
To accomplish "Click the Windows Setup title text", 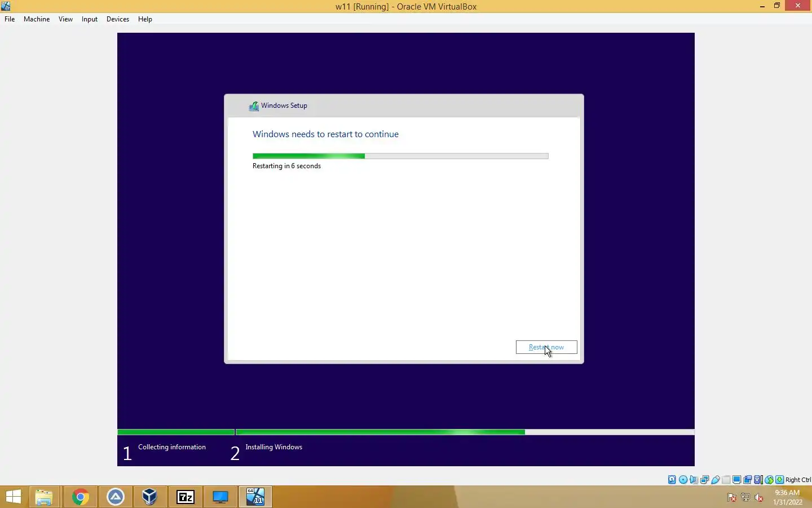I will (x=284, y=106).
